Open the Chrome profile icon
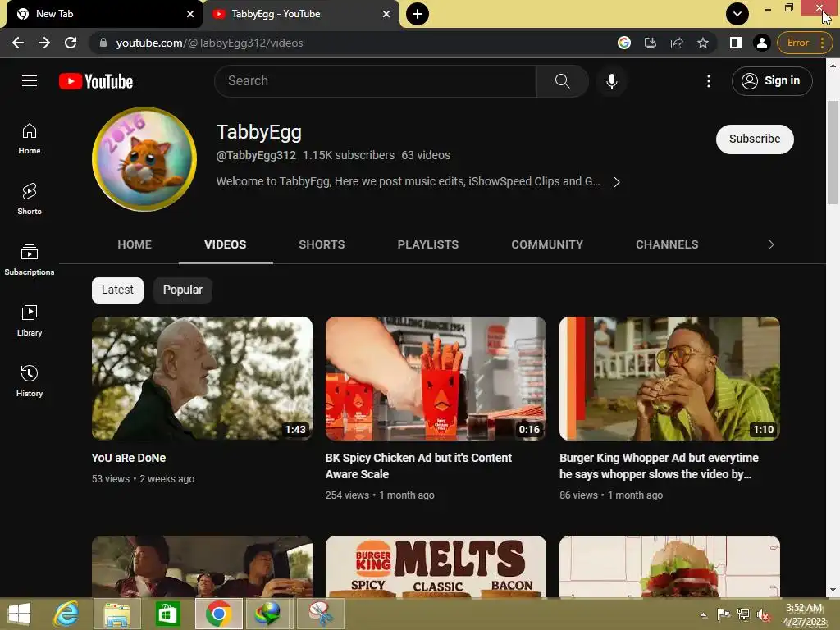Image resolution: width=840 pixels, height=630 pixels. tap(761, 43)
